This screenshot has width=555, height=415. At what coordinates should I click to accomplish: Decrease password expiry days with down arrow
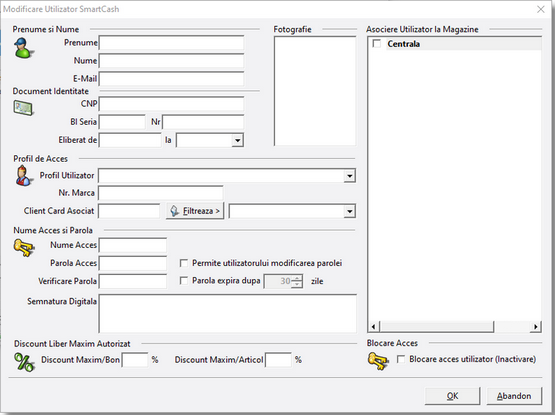(297, 284)
